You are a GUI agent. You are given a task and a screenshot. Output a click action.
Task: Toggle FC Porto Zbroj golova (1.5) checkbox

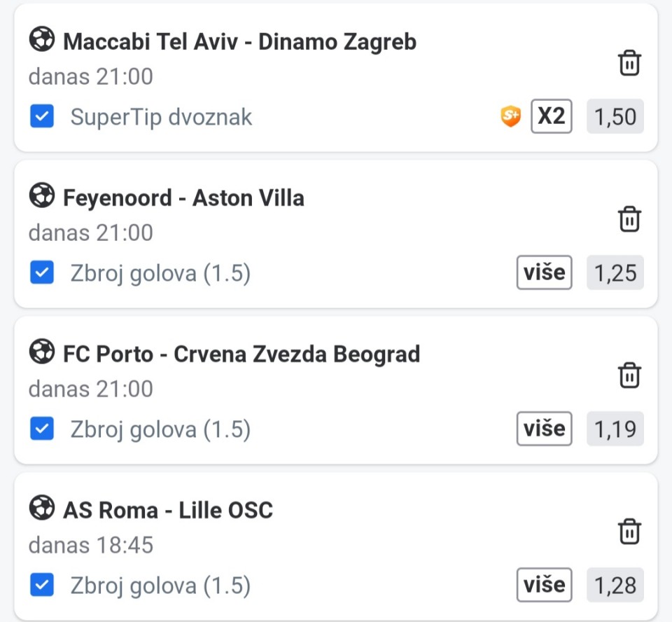(x=42, y=429)
